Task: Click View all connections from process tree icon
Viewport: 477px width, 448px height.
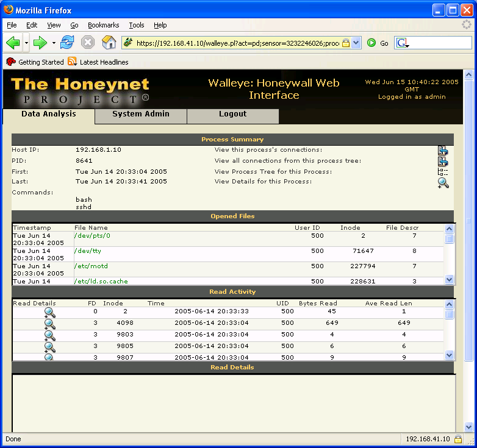Action: tap(443, 162)
